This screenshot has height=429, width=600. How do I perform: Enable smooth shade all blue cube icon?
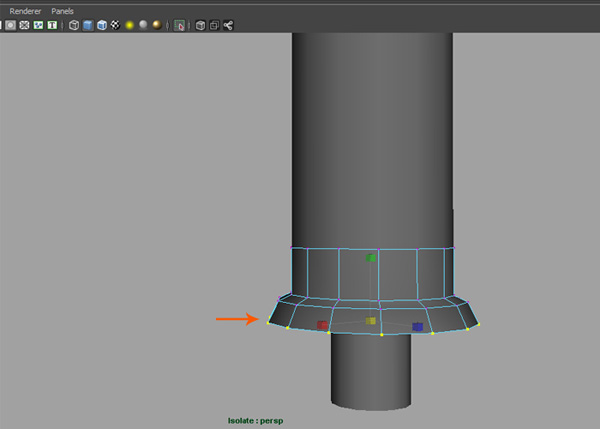[x=88, y=25]
